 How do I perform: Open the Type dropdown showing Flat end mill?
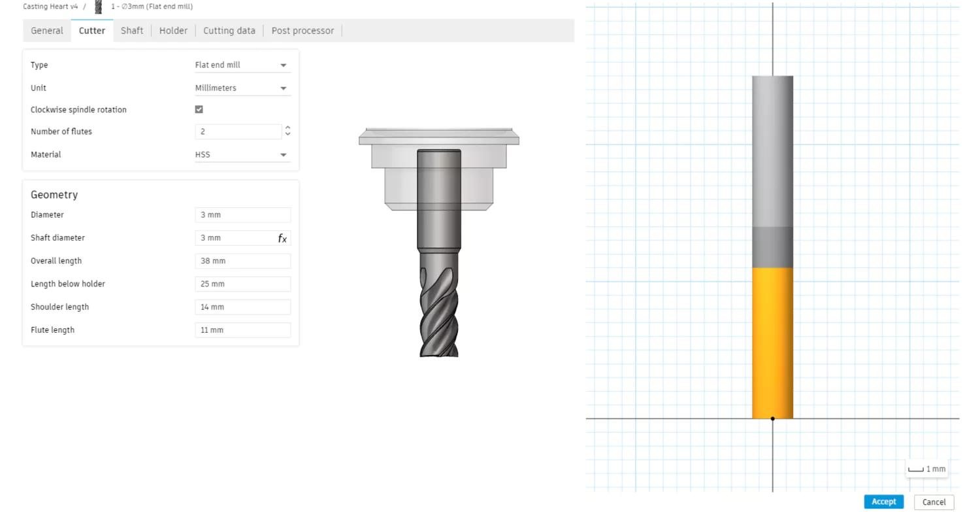[x=242, y=65]
